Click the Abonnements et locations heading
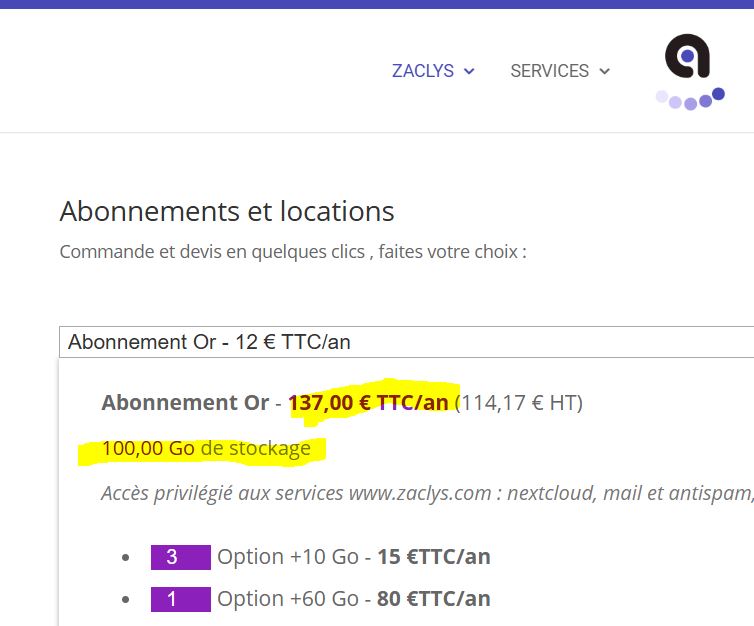 [x=227, y=212]
